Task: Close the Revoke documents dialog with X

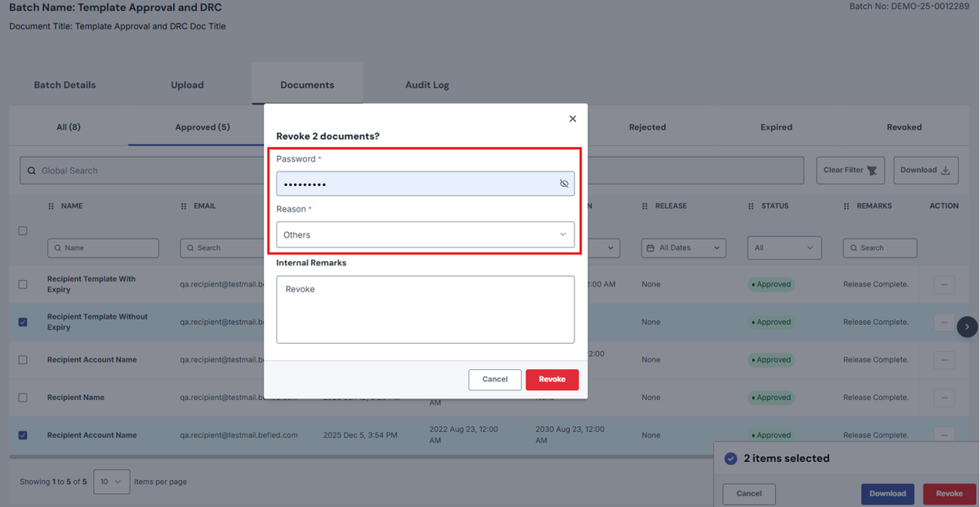Action: click(x=572, y=118)
